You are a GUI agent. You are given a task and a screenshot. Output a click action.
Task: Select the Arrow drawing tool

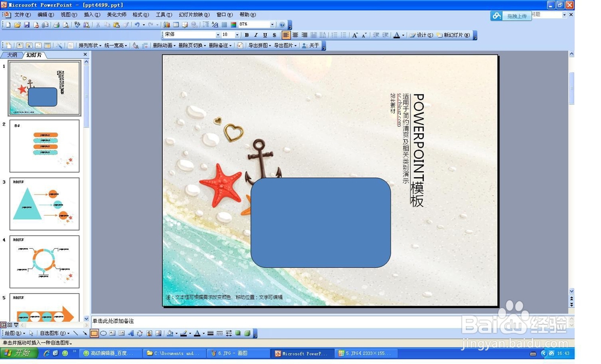85,333
